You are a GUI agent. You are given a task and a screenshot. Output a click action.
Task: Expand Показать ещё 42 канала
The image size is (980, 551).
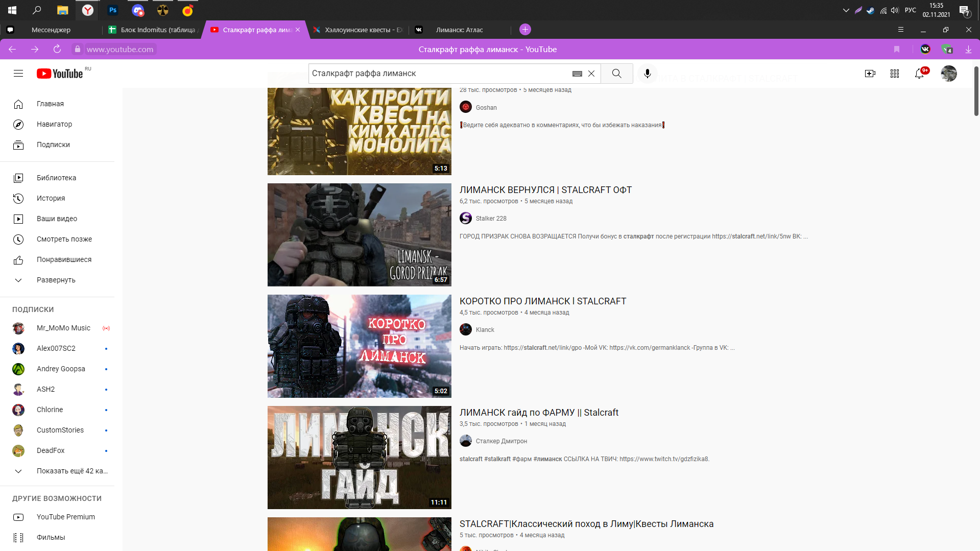(x=57, y=471)
